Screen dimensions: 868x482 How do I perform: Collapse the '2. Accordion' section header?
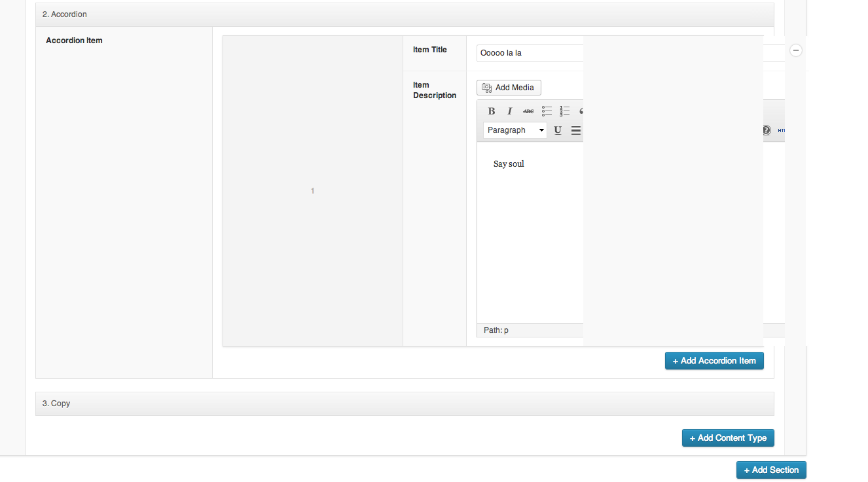tap(405, 14)
